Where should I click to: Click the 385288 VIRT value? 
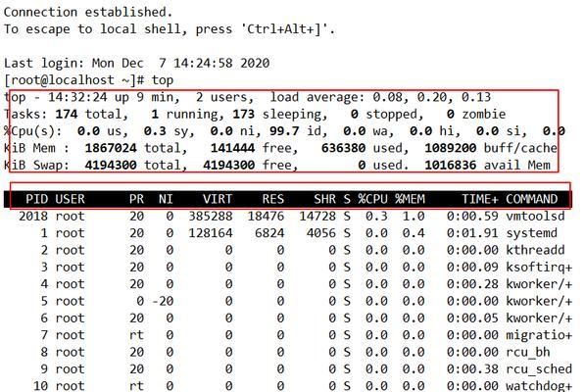(211, 217)
